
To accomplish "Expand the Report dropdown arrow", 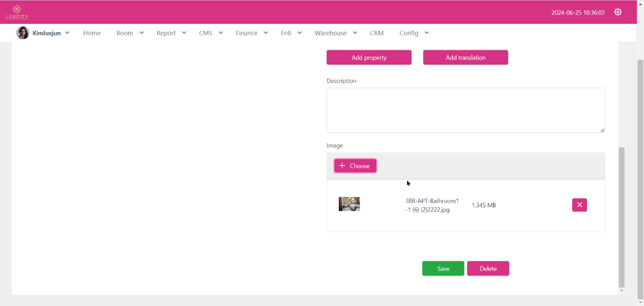I will point(184,33).
